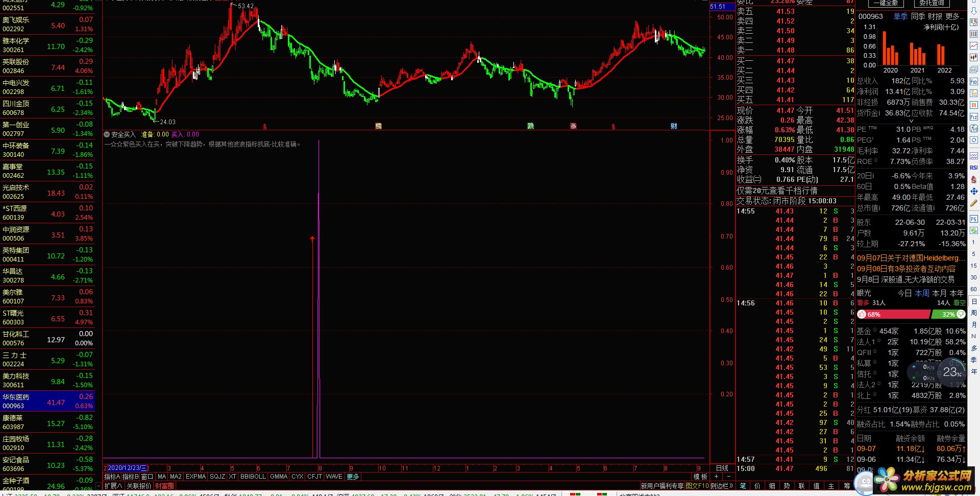Select weekly 周 period in sidebar

point(973,313)
